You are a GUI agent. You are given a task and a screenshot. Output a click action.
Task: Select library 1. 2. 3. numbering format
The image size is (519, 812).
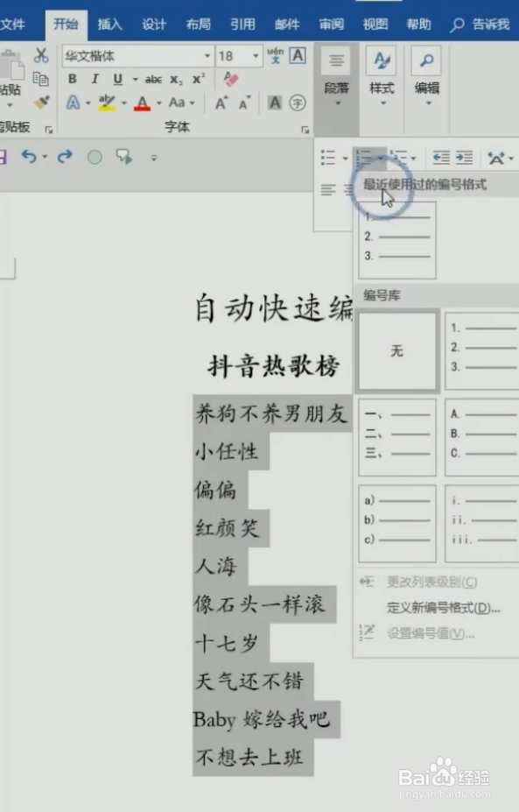pos(482,350)
